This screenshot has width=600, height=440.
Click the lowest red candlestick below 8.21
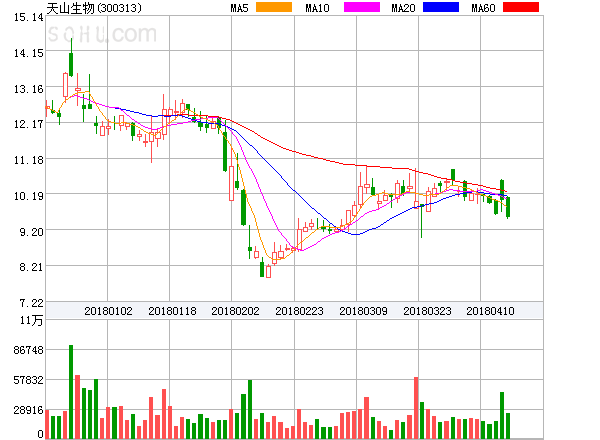click(x=268, y=272)
